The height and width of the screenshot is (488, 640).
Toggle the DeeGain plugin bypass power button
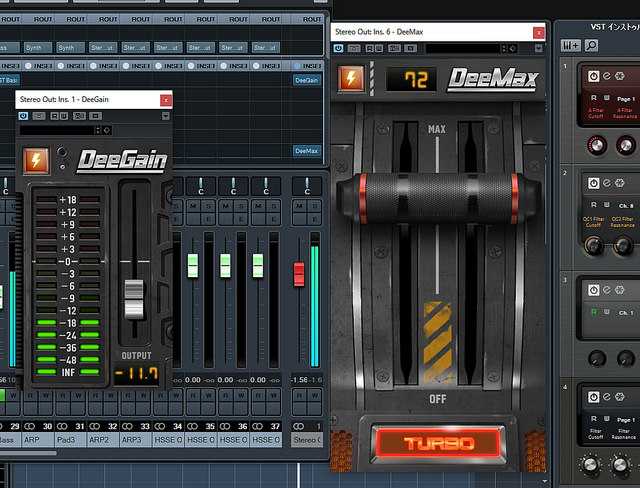(24, 116)
